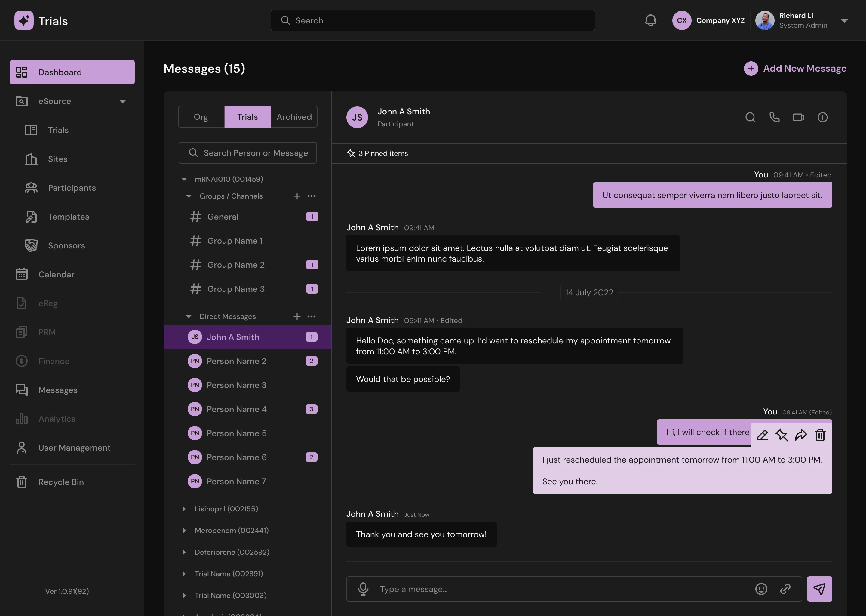Expand the Lisinopril (002155) trial
The image size is (866, 616).
[x=184, y=509]
